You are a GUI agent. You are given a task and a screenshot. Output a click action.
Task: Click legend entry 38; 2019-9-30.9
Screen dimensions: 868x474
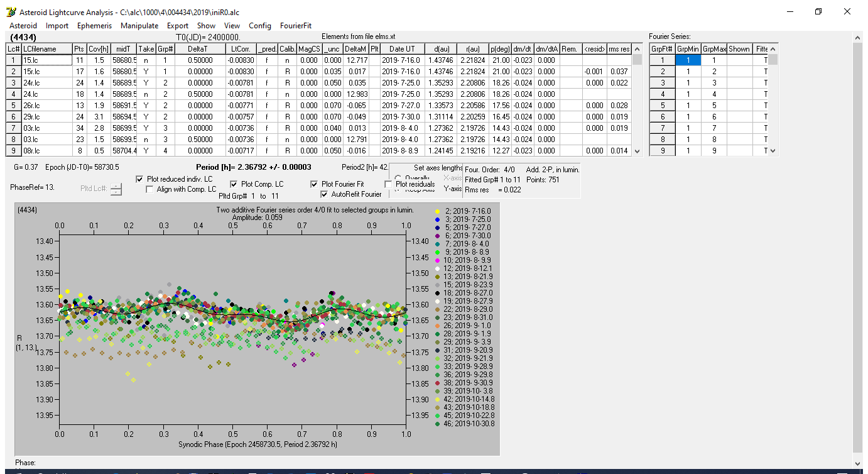click(470, 382)
